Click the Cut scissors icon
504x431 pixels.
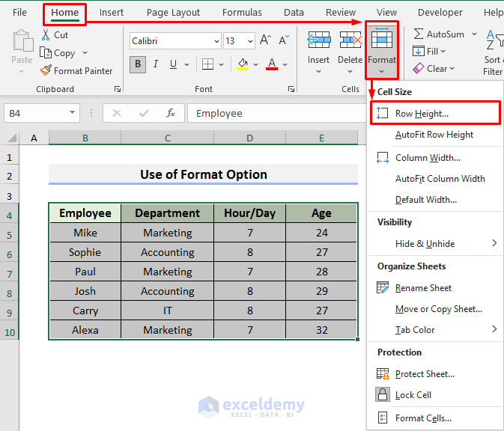click(x=46, y=34)
